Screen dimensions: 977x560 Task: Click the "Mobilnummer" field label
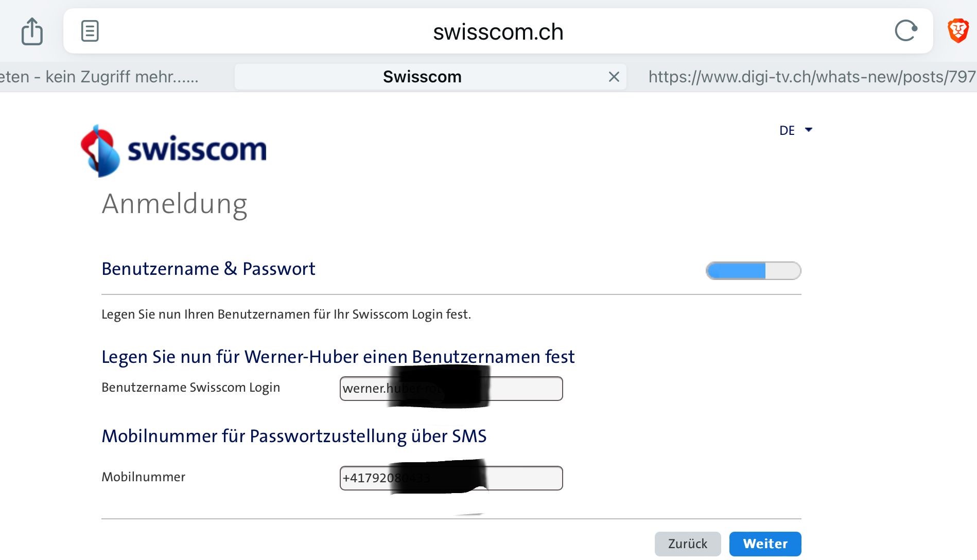143,477
